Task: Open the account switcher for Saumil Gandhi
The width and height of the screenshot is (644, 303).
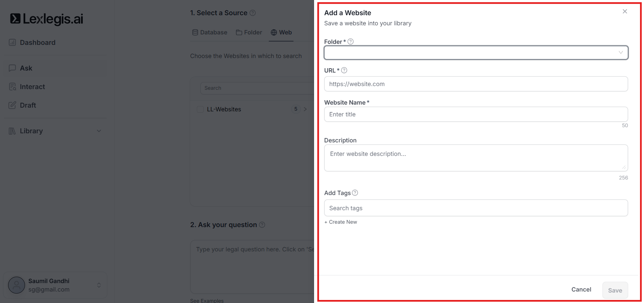Action: [99, 285]
